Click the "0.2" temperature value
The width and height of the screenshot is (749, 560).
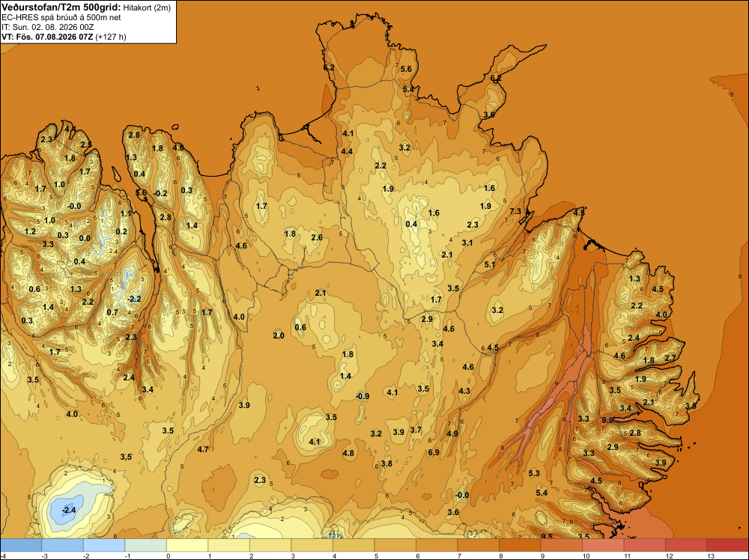[122, 231]
